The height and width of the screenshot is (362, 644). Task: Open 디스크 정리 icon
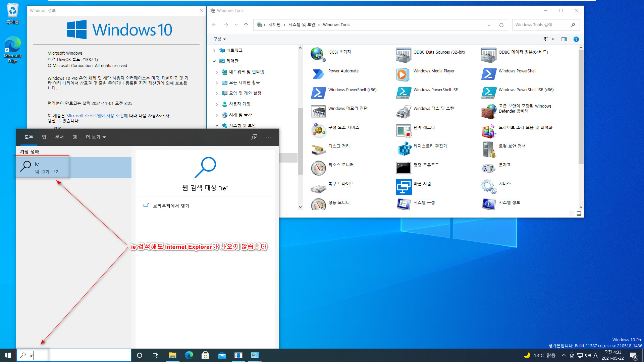(318, 149)
